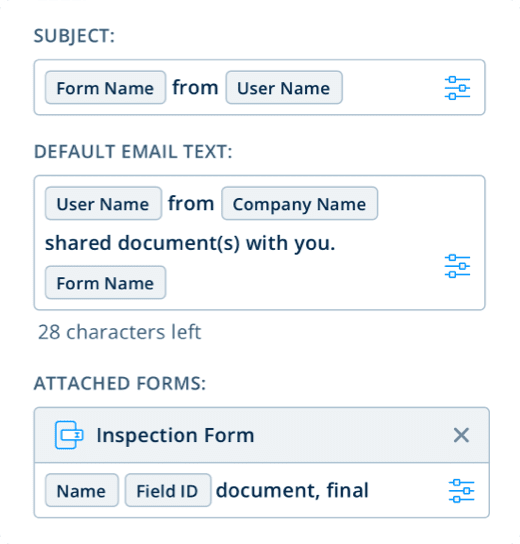520x544 pixels.
Task: Select the Form Name tag in email text
Action: pos(105,283)
